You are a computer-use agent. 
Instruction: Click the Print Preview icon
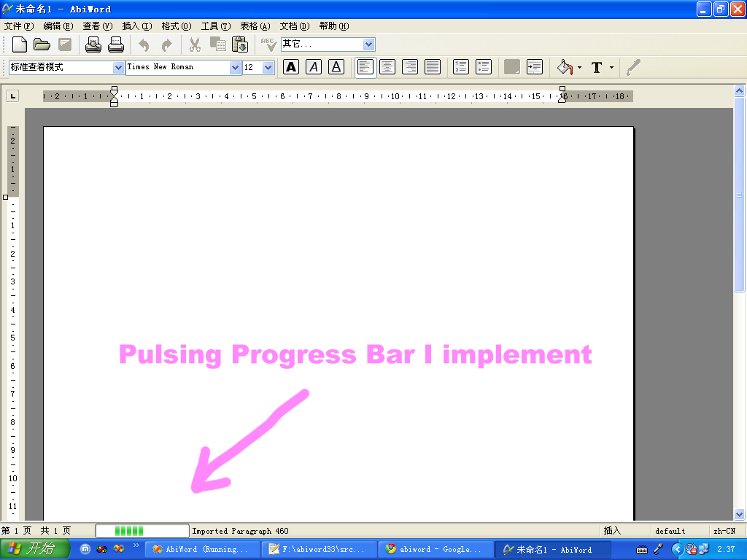pyautogui.click(x=93, y=44)
